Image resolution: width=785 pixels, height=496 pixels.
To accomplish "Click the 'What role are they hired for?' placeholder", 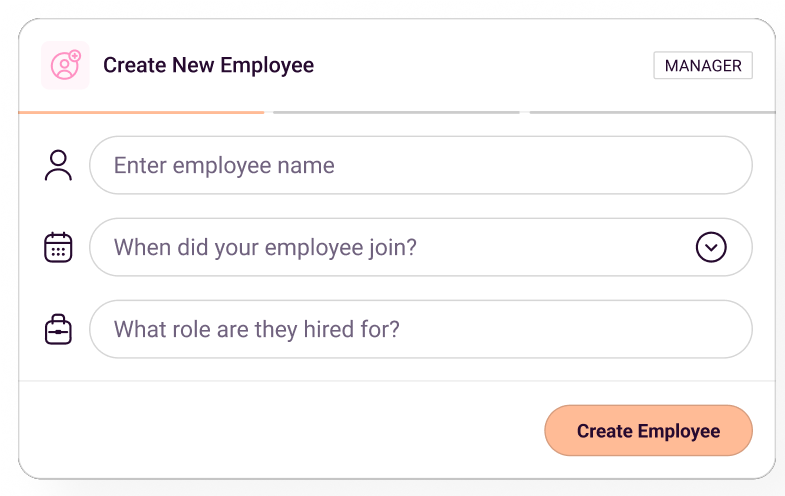I will point(257,329).
